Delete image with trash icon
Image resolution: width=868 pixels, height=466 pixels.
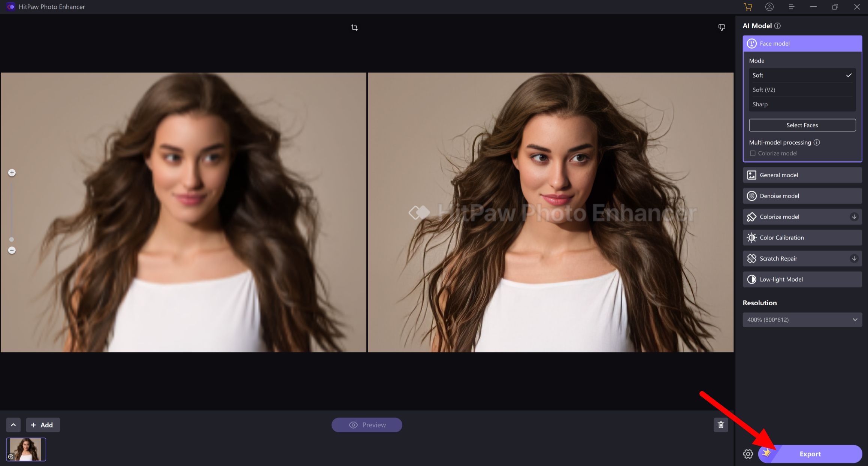point(721,425)
